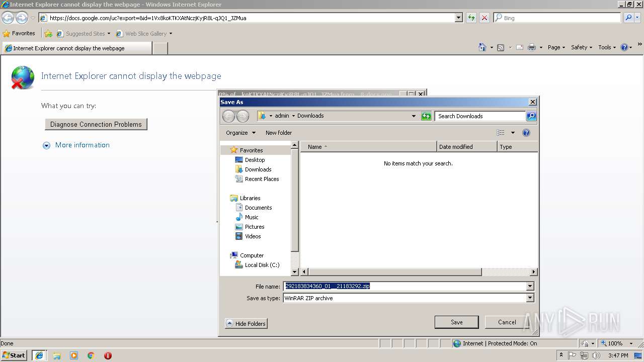Open the Safety menu
The image size is (644, 362).
(582, 47)
